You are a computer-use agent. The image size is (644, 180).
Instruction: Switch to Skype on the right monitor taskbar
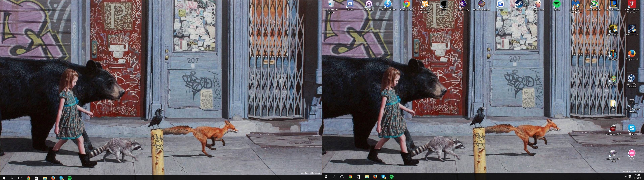coord(383,176)
